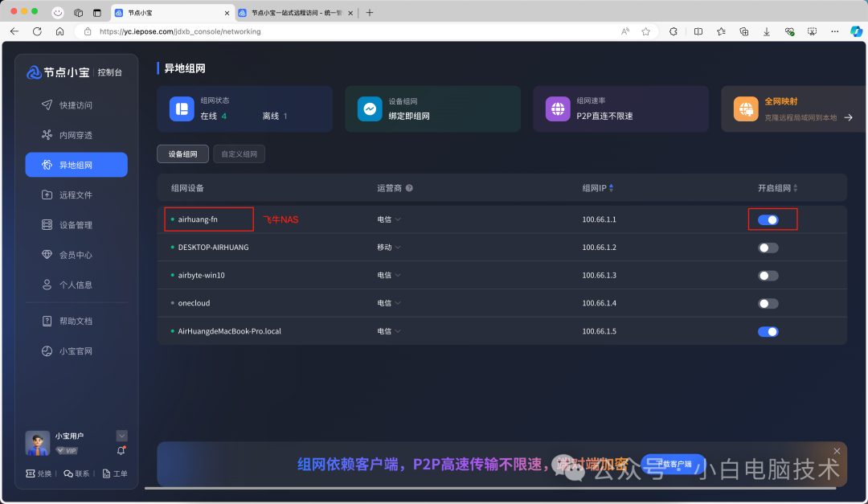Image resolution: width=868 pixels, height=504 pixels.
Task: Open the 设备管理 panel icon
Action: 48,224
